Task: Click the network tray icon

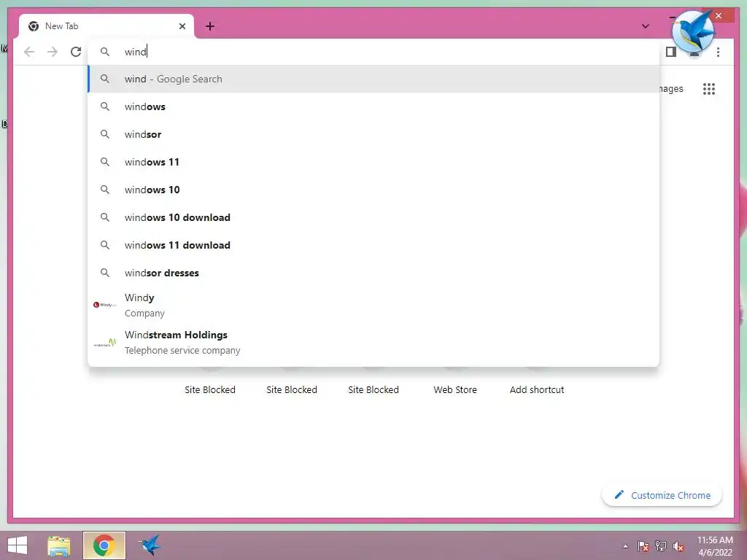Action: pyautogui.click(x=661, y=546)
